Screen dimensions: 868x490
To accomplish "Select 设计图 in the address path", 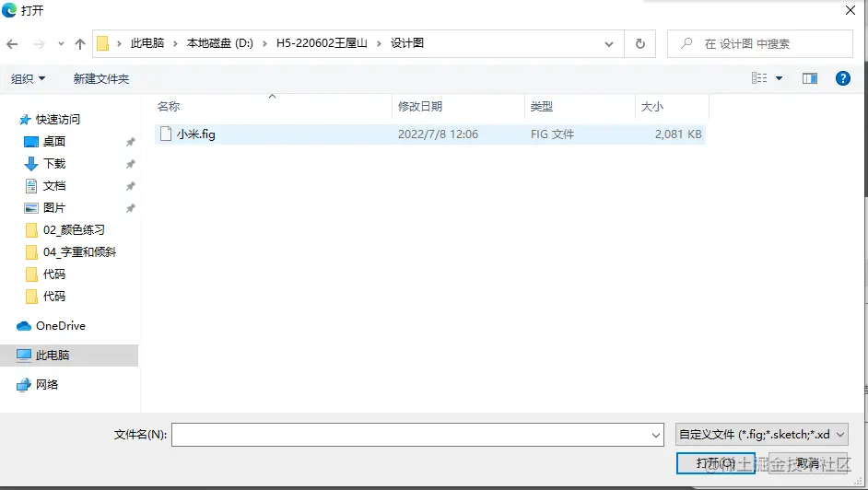I will point(407,43).
